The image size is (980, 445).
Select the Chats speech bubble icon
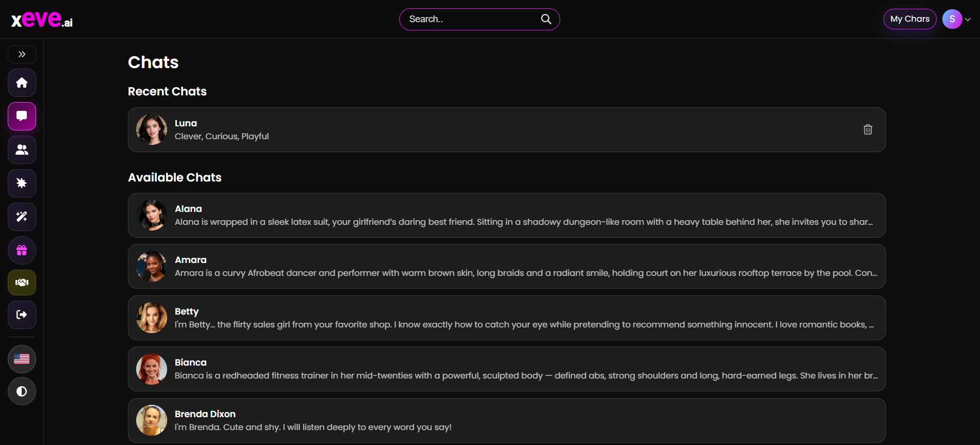pos(22,116)
